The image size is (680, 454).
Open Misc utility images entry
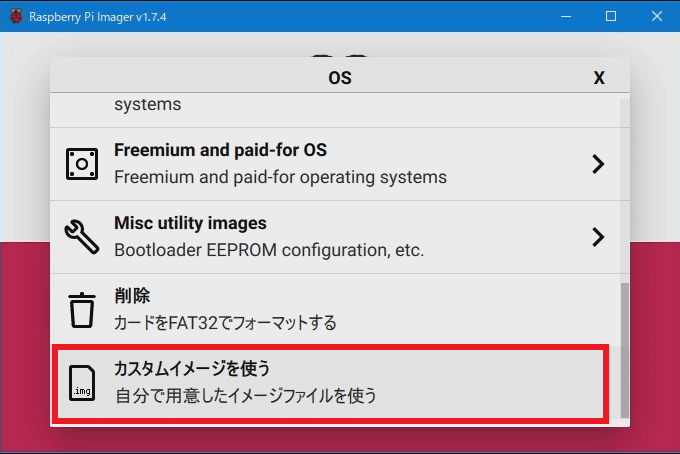point(335,237)
